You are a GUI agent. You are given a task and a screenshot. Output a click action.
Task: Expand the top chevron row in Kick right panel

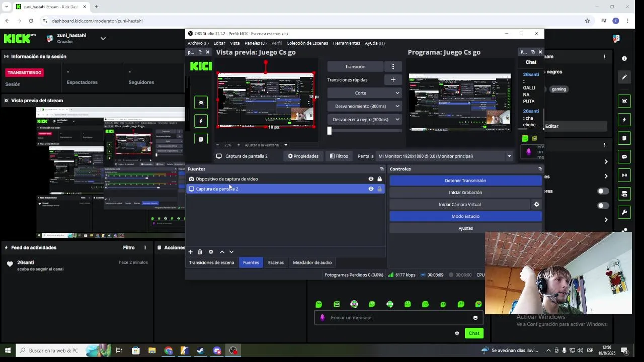(606, 161)
